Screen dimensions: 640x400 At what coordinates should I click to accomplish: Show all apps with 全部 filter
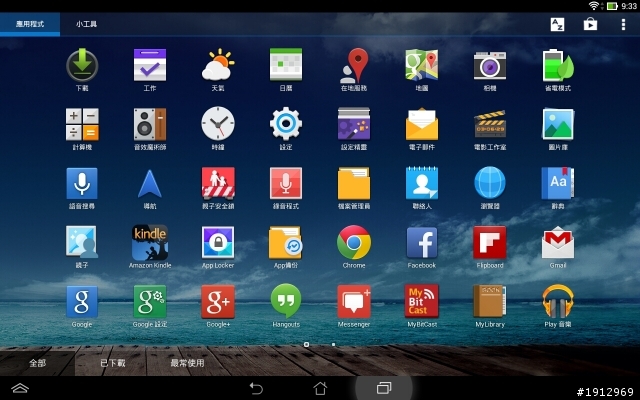click(38, 363)
